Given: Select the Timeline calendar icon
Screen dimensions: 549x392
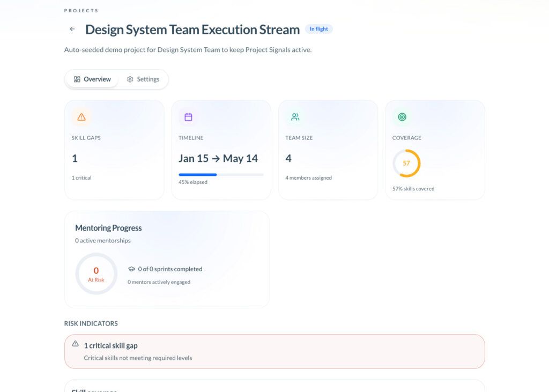Looking at the screenshot, I should [x=188, y=117].
